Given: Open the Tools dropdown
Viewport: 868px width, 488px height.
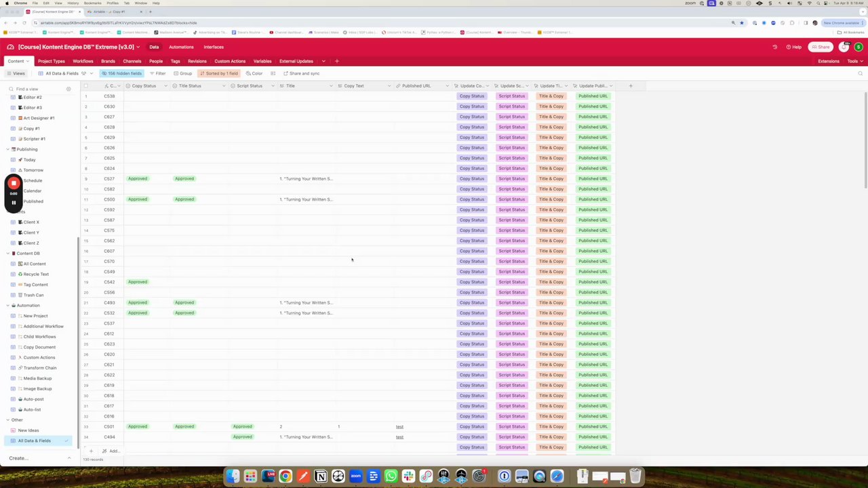Looking at the screenshot, I should (x=854, y=61).
